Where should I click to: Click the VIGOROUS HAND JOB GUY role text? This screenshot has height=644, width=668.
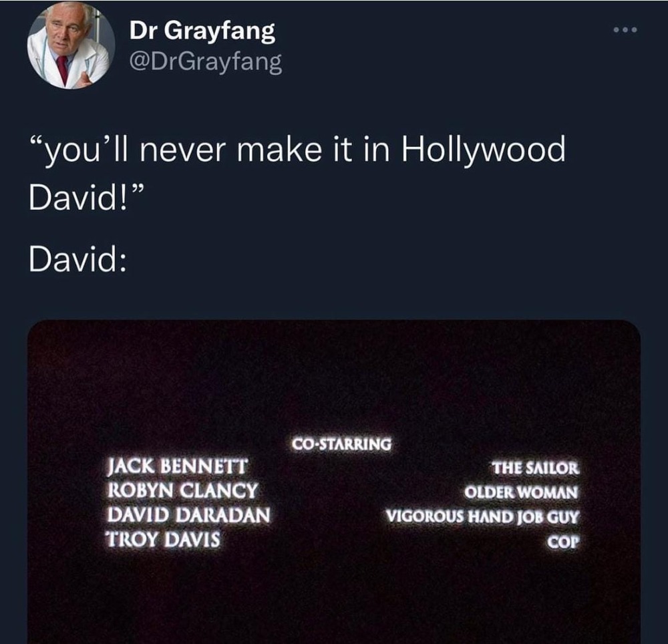[483, 516]
